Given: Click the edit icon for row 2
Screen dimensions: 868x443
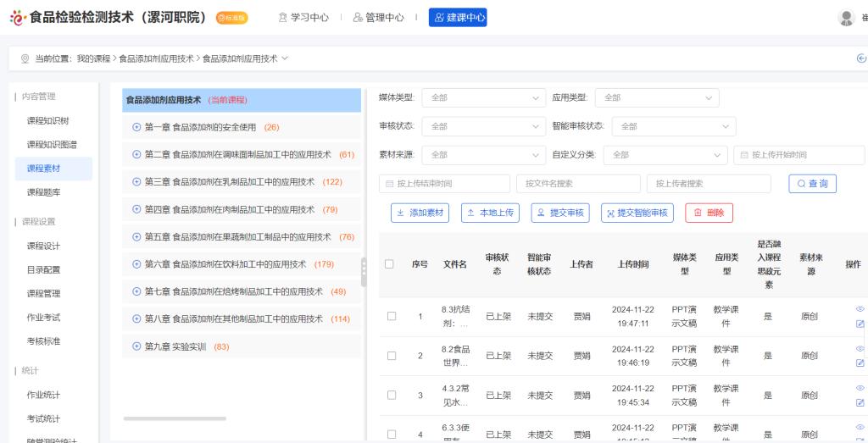Looking at the screenshot, I should [860, 363].
